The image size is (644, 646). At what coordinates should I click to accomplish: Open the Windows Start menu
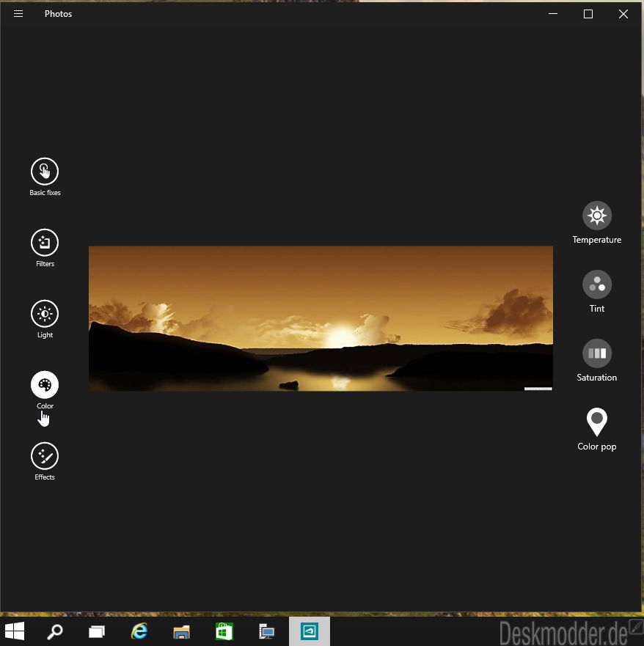click(15, 631)
